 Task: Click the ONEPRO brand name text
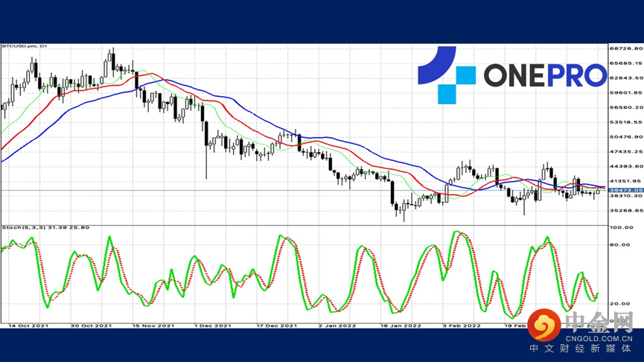tap(545, 76)
